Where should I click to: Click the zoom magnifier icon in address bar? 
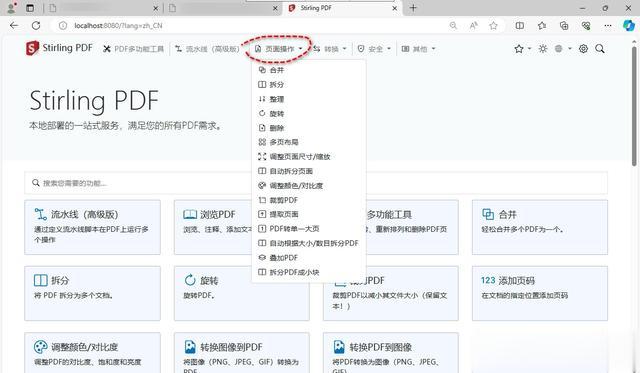pyautogui.click(x=453, y=26)
